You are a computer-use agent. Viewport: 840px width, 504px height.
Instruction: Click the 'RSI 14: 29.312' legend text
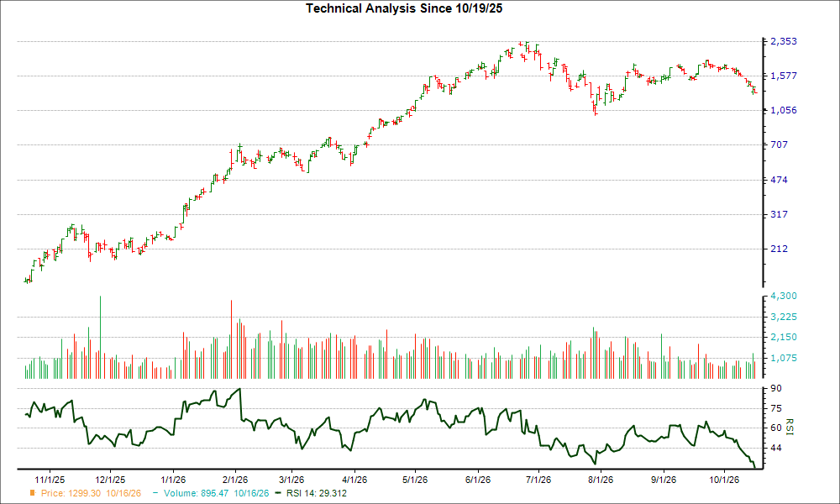point(316,493)
